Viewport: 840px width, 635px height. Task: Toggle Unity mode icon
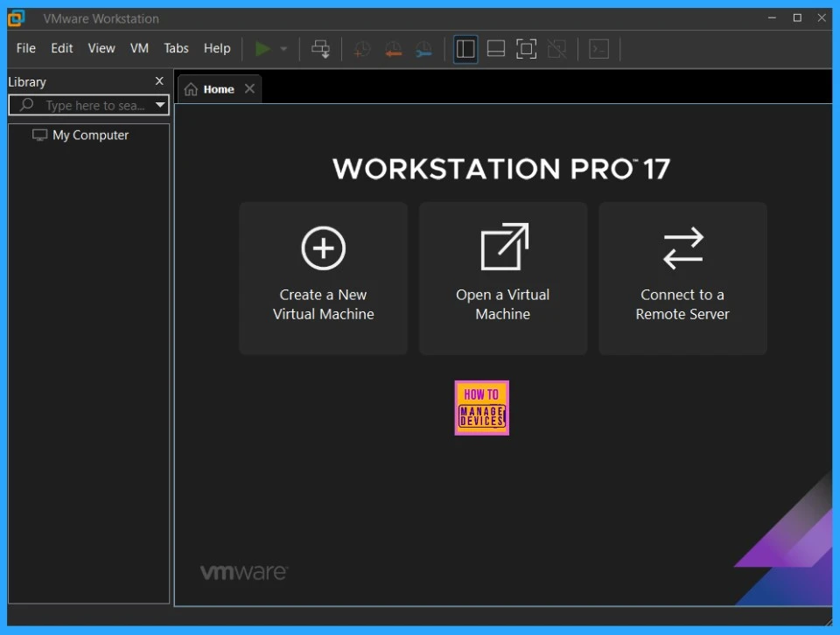(556, 49)
